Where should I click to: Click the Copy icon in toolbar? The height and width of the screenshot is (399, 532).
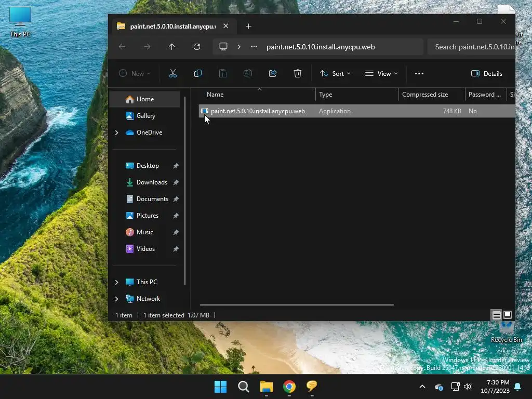coord(198,73)
